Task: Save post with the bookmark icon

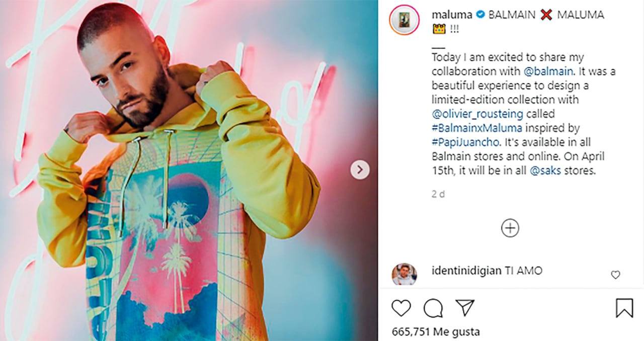Action: tap(624, 308)
